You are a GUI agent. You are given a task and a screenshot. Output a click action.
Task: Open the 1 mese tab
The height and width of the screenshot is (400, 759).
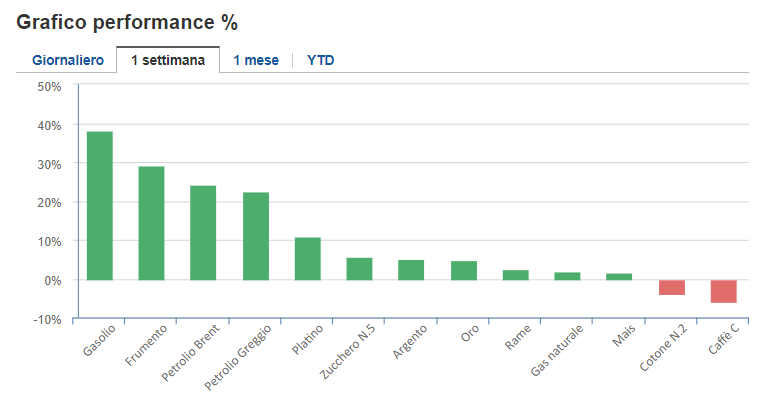tap(256, 60)
